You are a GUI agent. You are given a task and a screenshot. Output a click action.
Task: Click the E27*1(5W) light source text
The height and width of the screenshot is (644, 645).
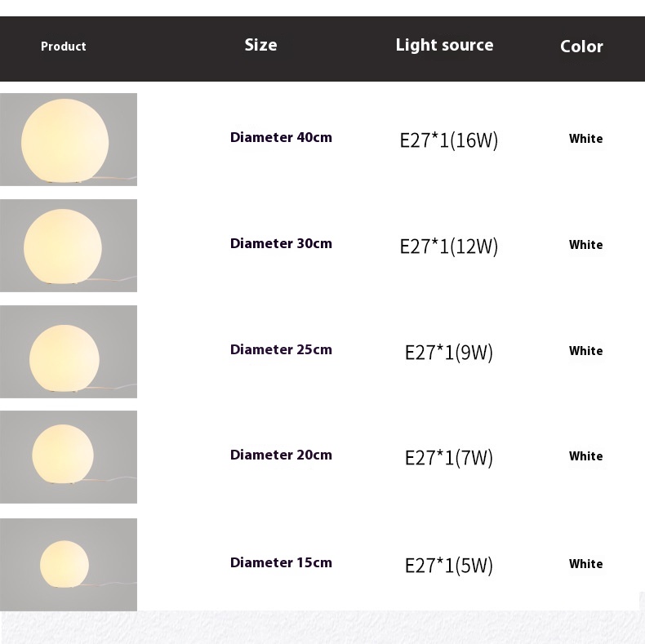click(448, 566)
